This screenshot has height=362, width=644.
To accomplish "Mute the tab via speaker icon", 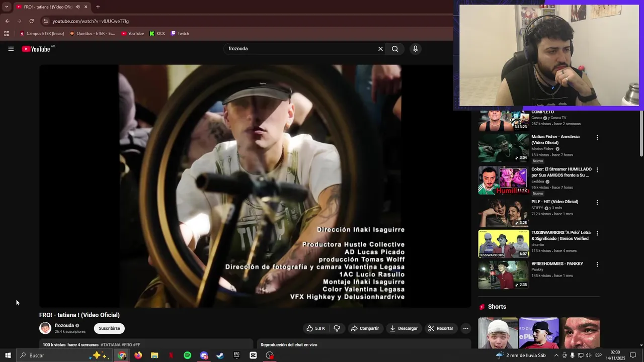I will tap(77, 7).
